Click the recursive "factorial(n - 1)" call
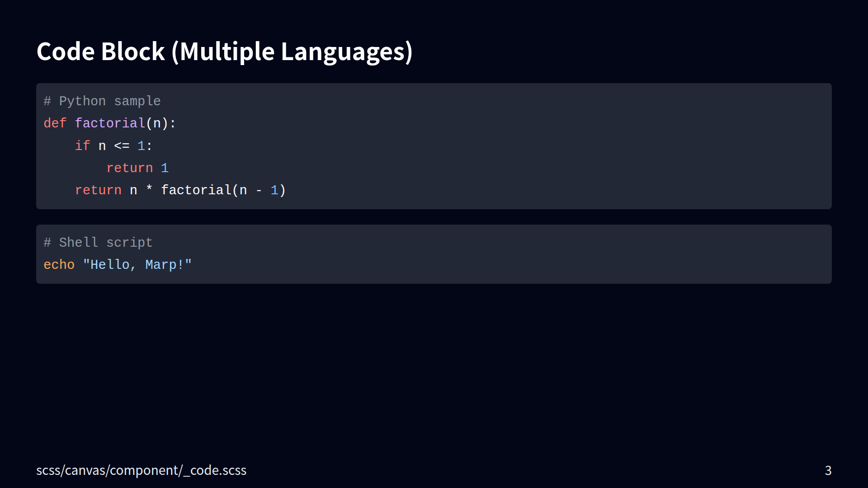 223,190
